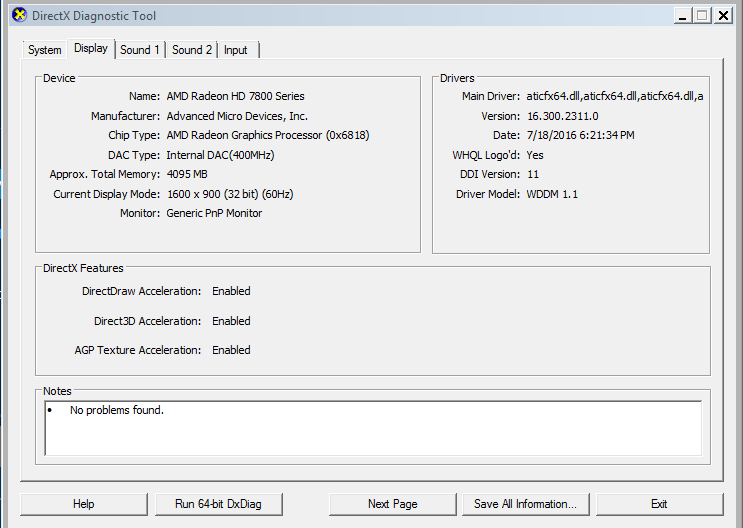
Task: Open the Sound 1 tab
Action: 140,50
